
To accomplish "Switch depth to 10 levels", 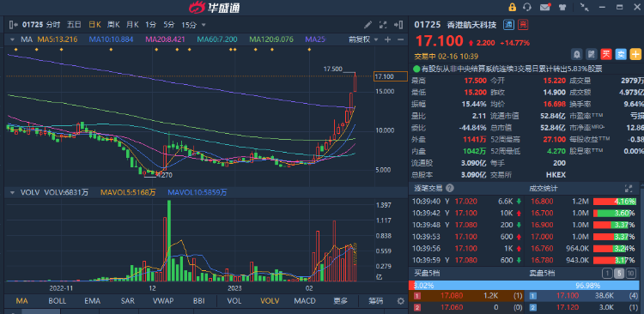I will [x=632, y=273].
